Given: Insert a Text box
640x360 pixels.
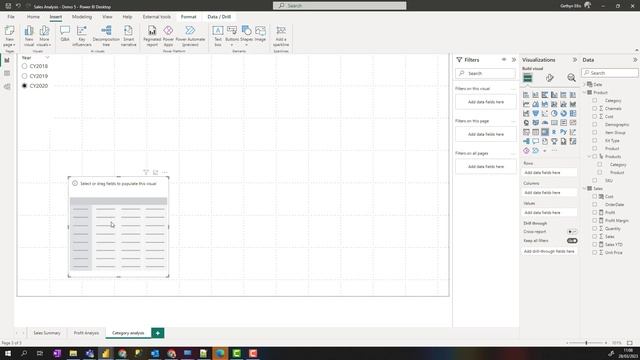Looking at the screenshot, I should [218, 36].
